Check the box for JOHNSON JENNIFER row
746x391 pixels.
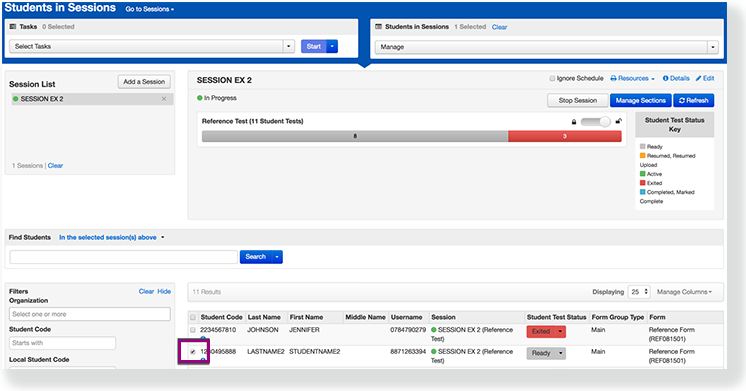coord(193,330)
